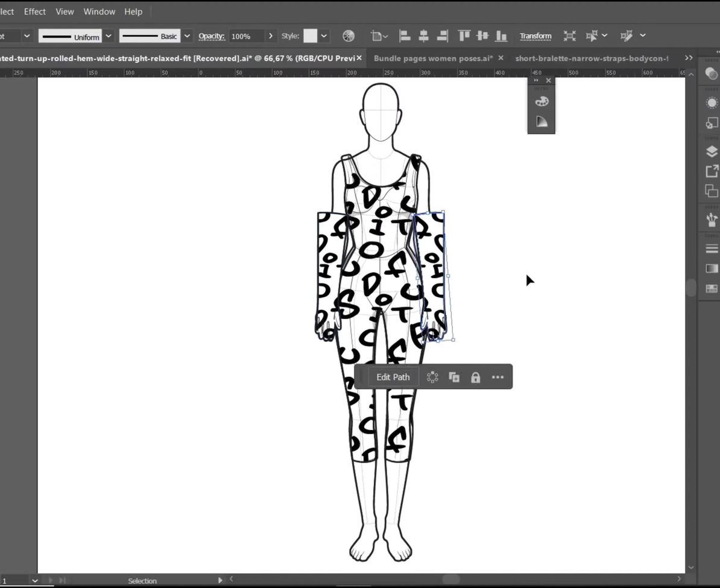Open the Window menu
Viewport: 720px width, 588px height.
[x=99, y=11]
